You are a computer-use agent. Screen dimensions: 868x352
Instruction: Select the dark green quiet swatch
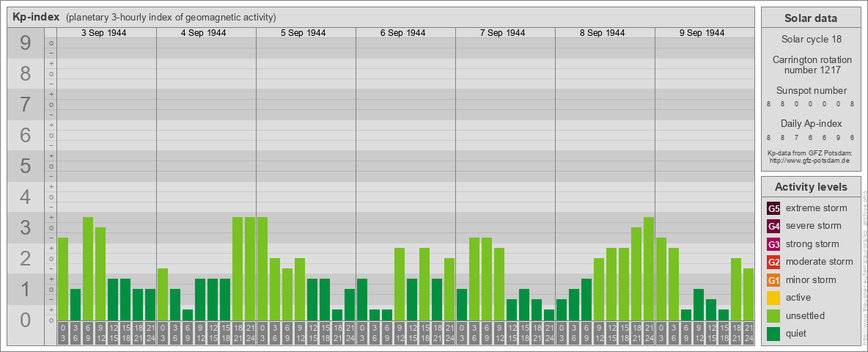tap(773, 334)
